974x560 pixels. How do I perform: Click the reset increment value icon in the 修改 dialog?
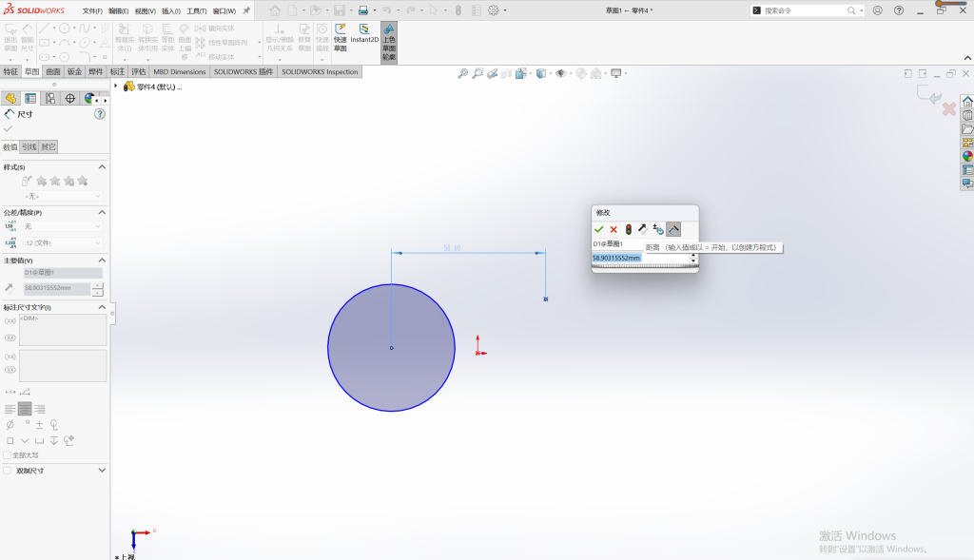pyautogui.click(x=658, y=230)
